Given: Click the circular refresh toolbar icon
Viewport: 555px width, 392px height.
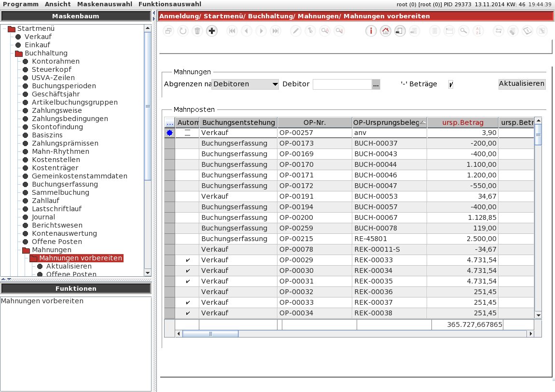Looking at the screenshot, I should [183, 31].
